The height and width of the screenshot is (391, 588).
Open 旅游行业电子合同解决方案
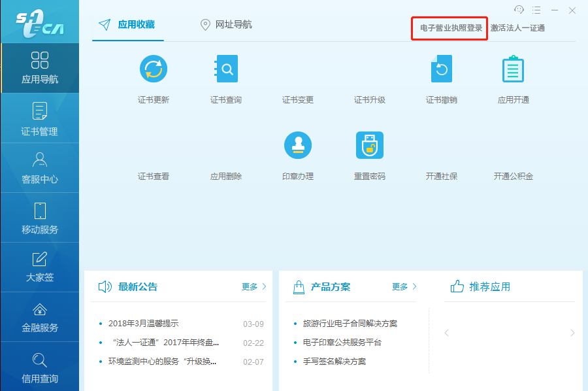350,324
